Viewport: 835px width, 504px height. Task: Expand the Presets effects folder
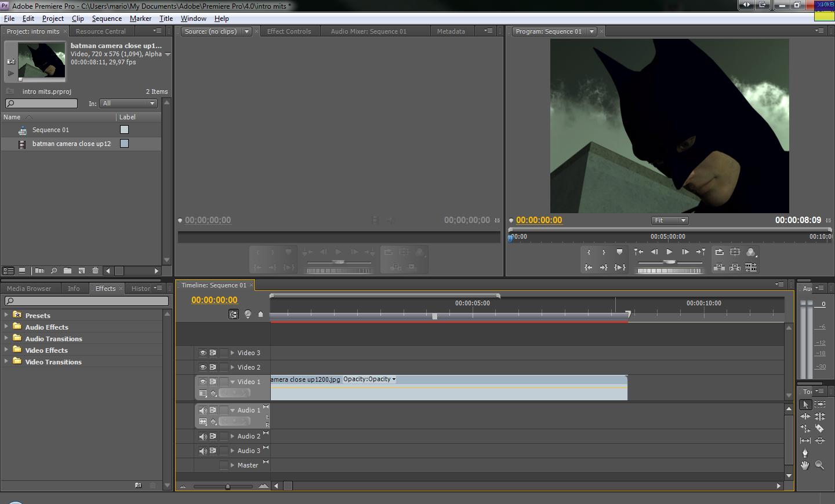pyautogui.click(x=6, y=315)
